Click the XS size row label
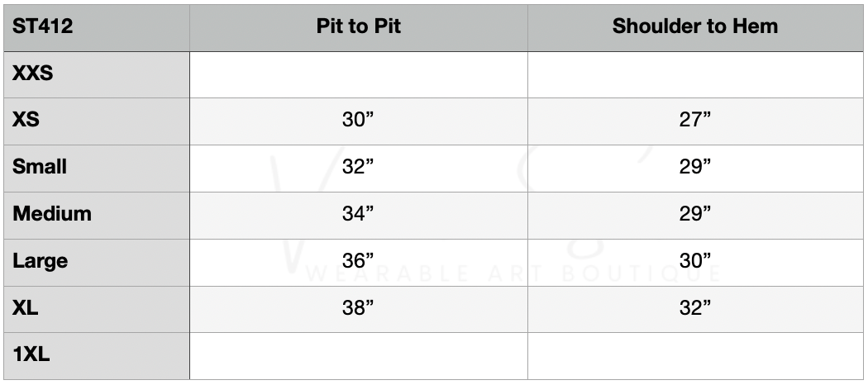 [x=26, y=120]
